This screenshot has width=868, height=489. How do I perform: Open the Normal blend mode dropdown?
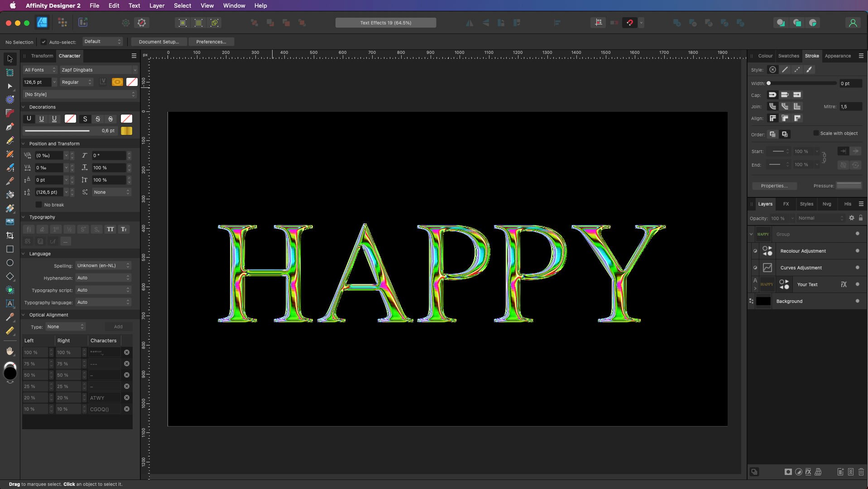[x=820, y=218]
